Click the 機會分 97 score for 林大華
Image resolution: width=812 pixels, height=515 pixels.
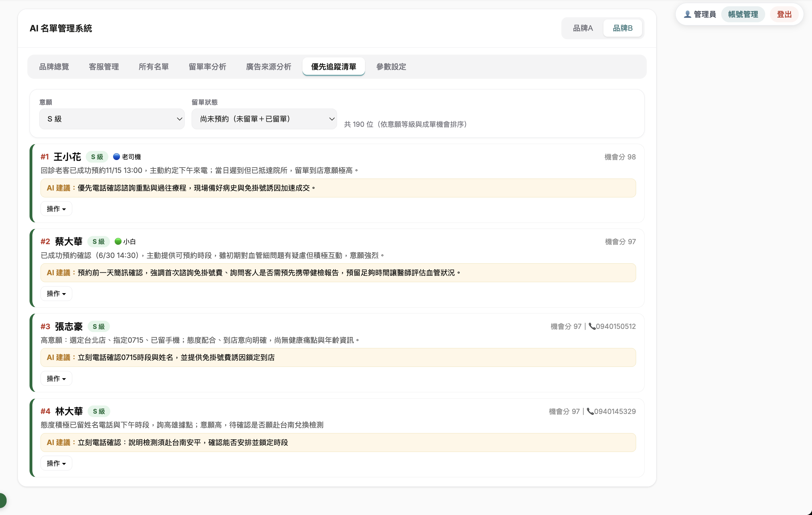click(564, 412)
